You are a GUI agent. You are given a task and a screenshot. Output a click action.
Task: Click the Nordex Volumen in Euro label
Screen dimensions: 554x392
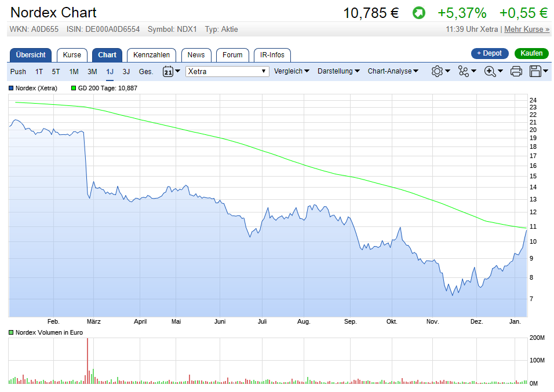(x=49, y=333)
